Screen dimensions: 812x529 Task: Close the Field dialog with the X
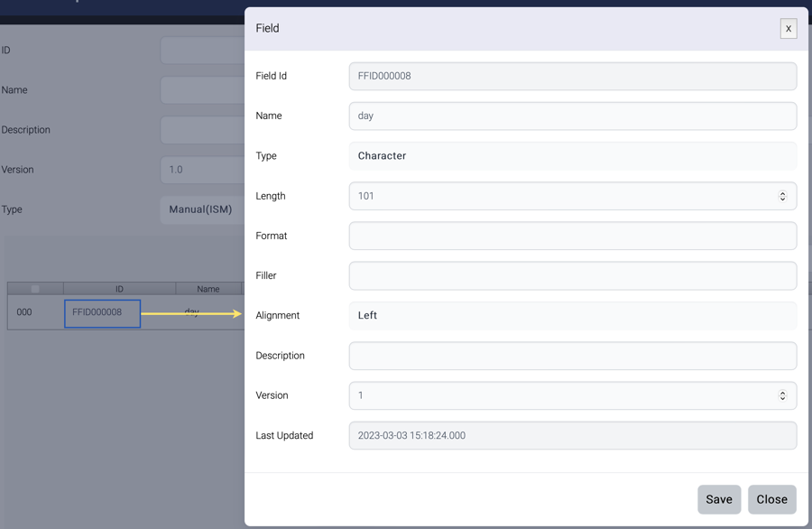point(788,29)
